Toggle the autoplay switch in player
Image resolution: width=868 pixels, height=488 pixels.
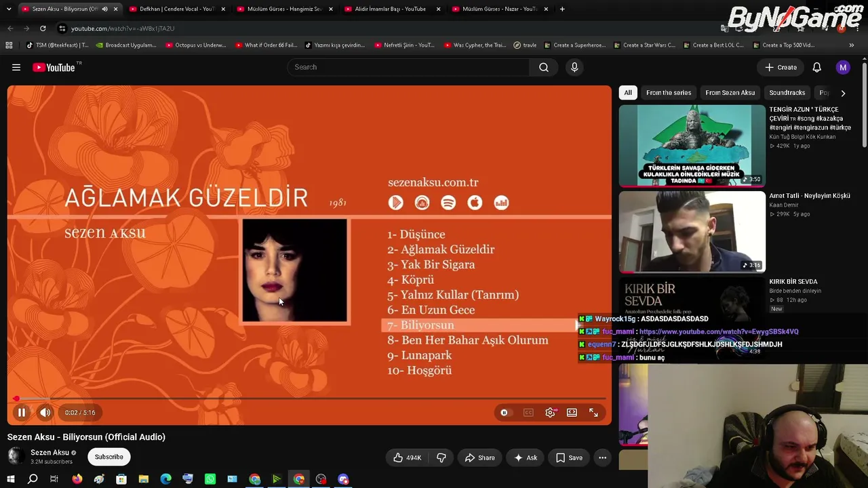[504, 412]
